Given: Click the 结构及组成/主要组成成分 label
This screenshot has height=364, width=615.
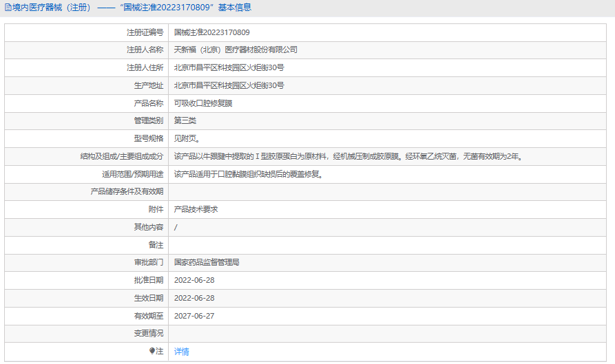Looking at the screenshot, I should (122, 156).
